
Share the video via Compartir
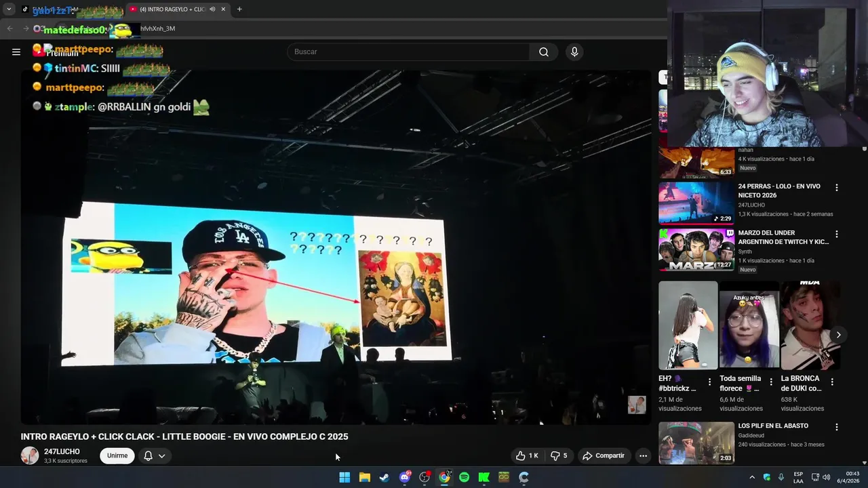tap(604, 455)
